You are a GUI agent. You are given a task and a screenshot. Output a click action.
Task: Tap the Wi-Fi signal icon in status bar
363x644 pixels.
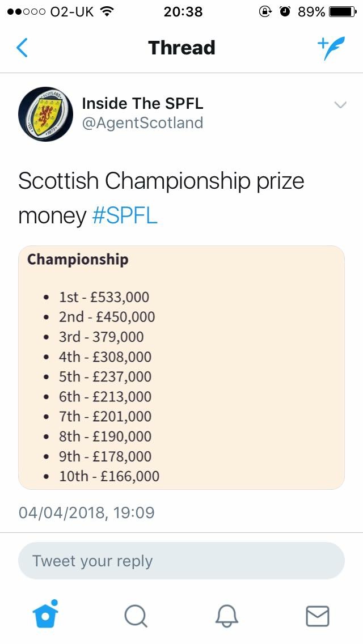pyautogui.click(x=107, y=11)
